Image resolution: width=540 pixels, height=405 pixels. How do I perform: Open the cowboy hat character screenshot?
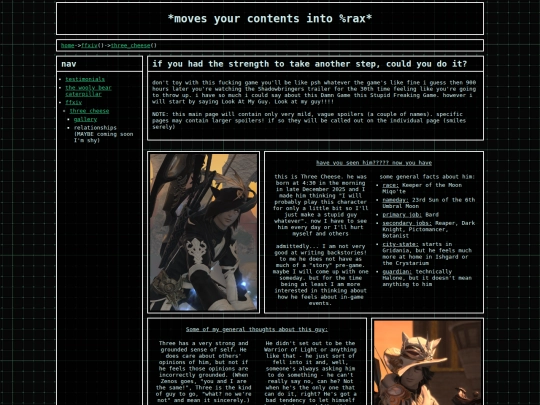tap(427, 362)
